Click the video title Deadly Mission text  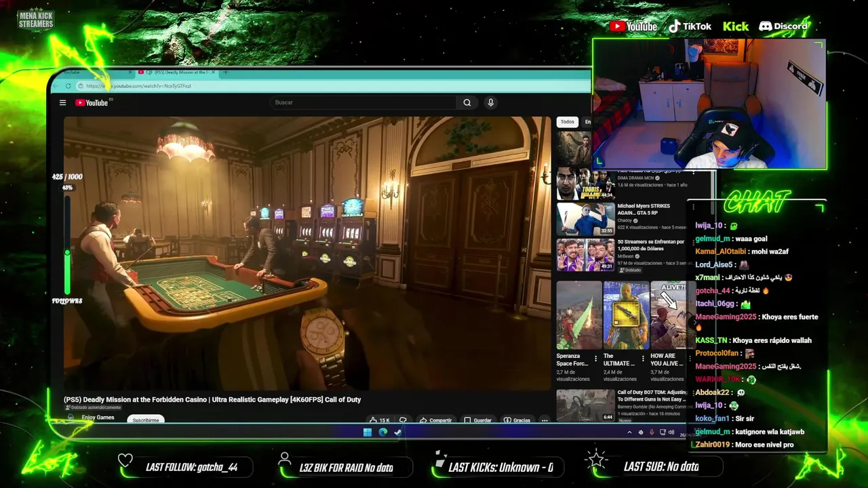212,400
